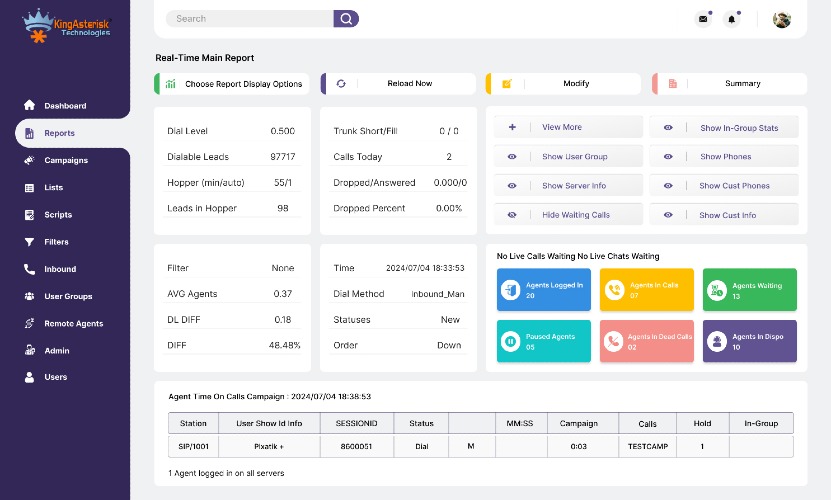Viewport: 831px width, 500px height.
Task: Toggle Hide Waiting Calls visibility
Action: (512, 215)
